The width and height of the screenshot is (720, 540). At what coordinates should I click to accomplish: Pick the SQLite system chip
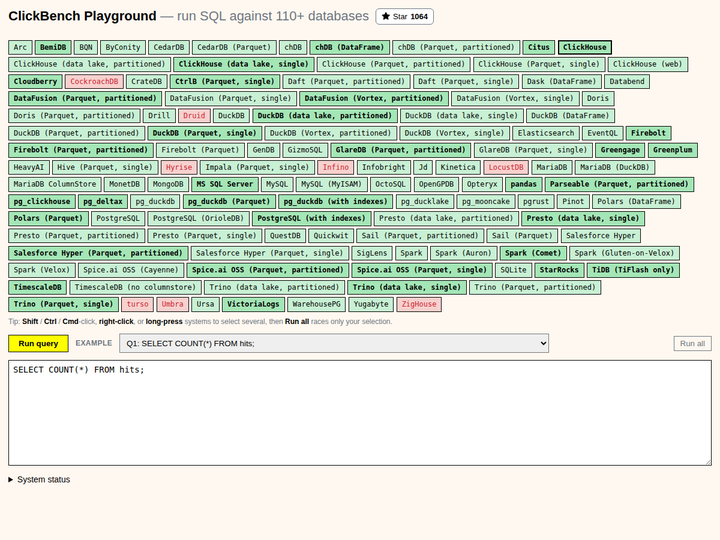coord(513,270)
